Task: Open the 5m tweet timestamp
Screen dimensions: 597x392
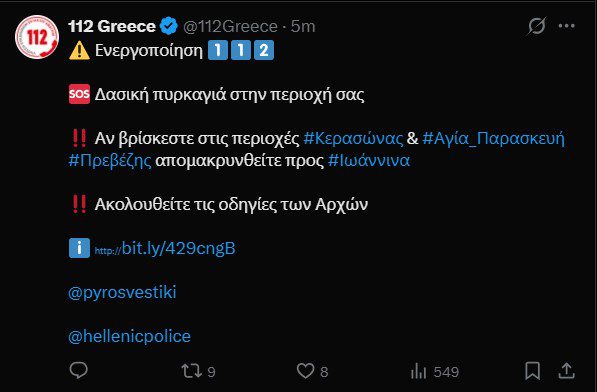Action: 303,27
